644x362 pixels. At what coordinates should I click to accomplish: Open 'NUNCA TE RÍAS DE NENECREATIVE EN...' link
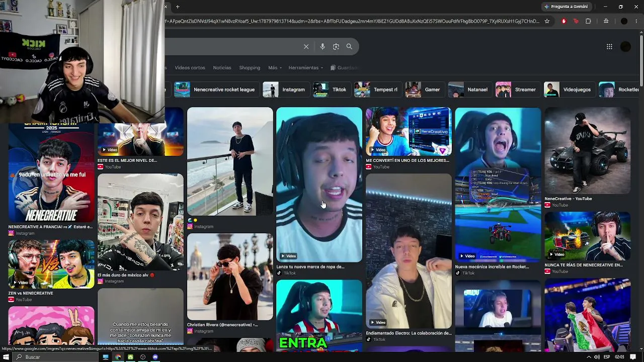click(584, 265)
